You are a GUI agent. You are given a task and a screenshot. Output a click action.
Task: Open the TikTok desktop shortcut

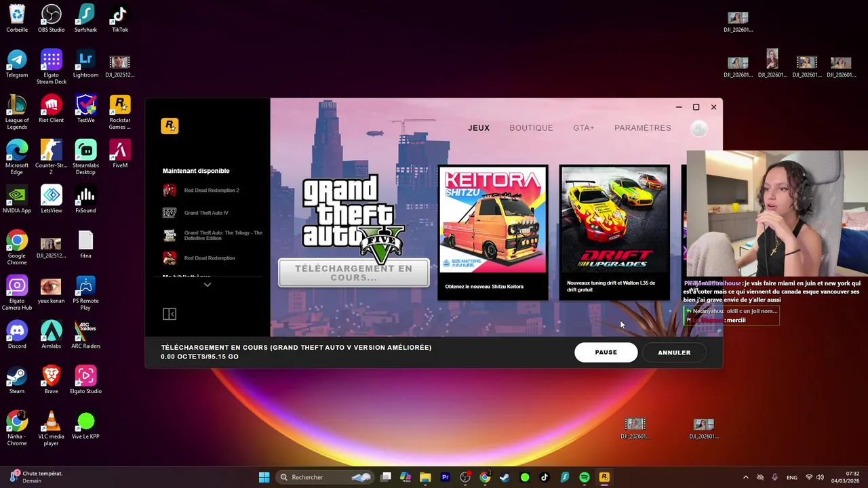[120, 18]
